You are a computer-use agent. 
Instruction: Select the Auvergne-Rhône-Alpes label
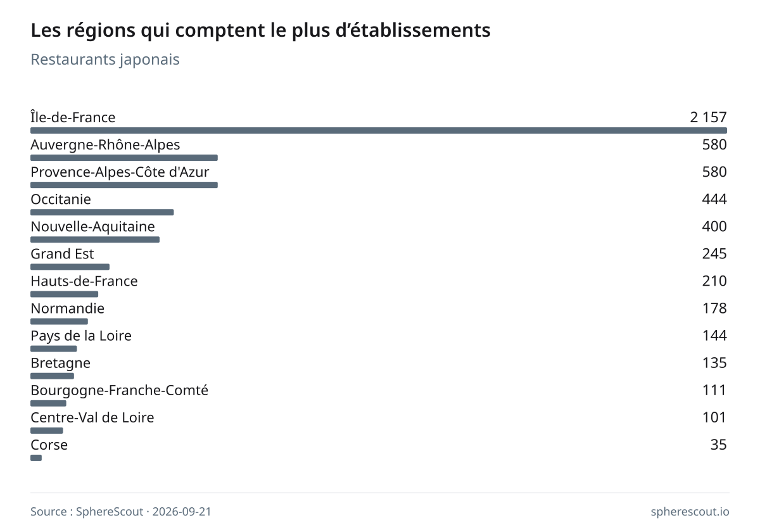105,145
